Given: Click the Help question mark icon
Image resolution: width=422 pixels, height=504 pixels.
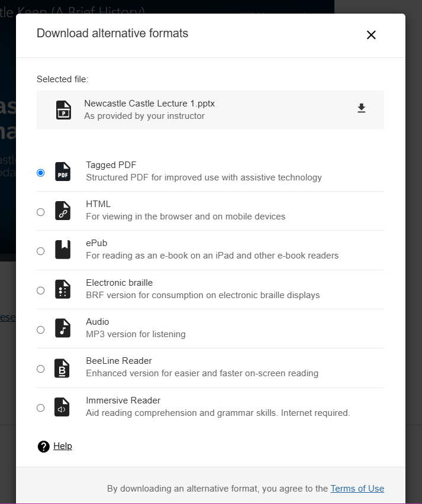Looking at the screenshot, I should coord(43,447).
